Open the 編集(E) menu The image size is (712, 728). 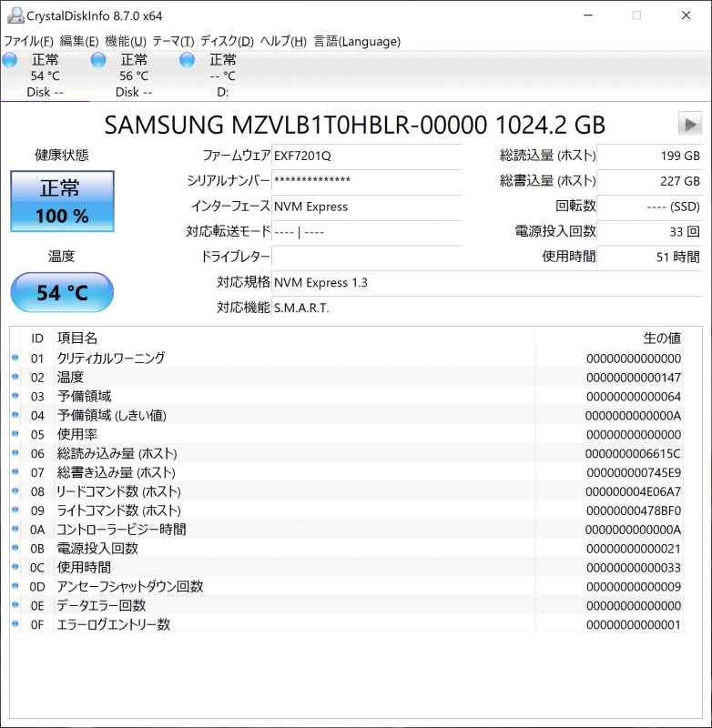(79, 41)
